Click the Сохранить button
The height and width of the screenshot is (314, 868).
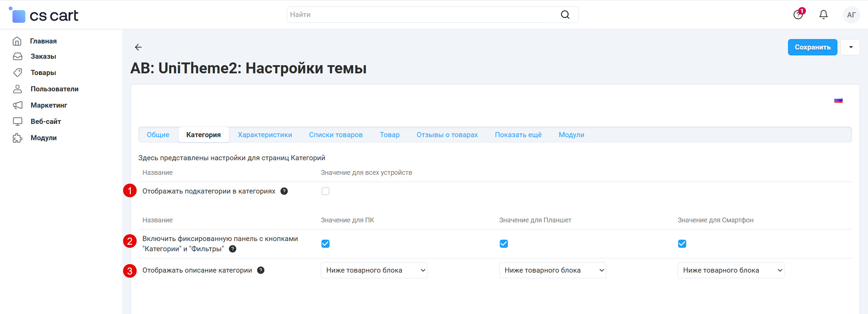coord(812,47)
